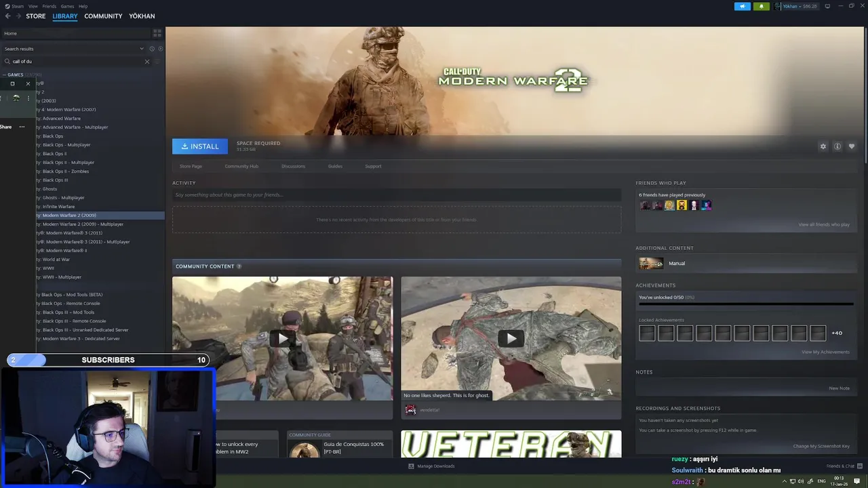Image resolution: width=868 pixels, height=488 pixels.
Task: Click Change My Screenshot Key
Action: pos(821,446)
